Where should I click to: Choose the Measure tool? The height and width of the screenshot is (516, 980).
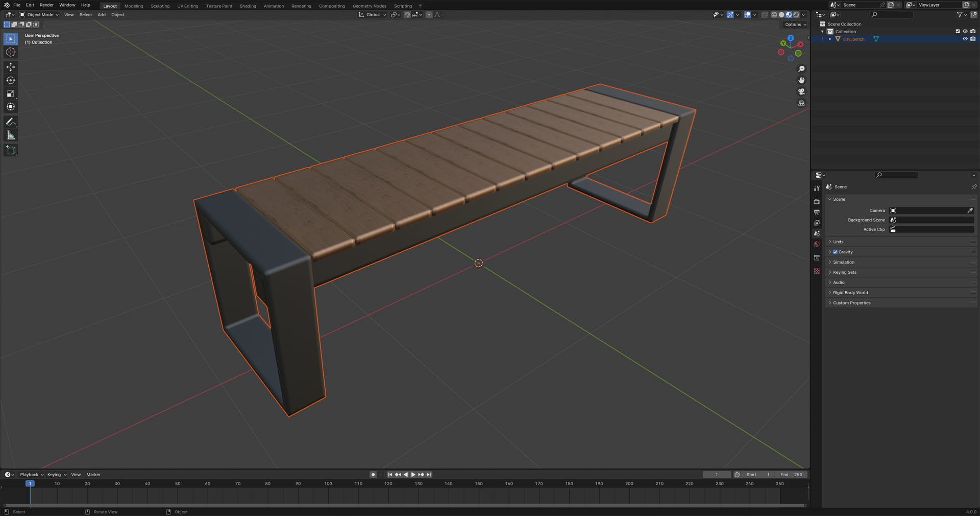11,135
